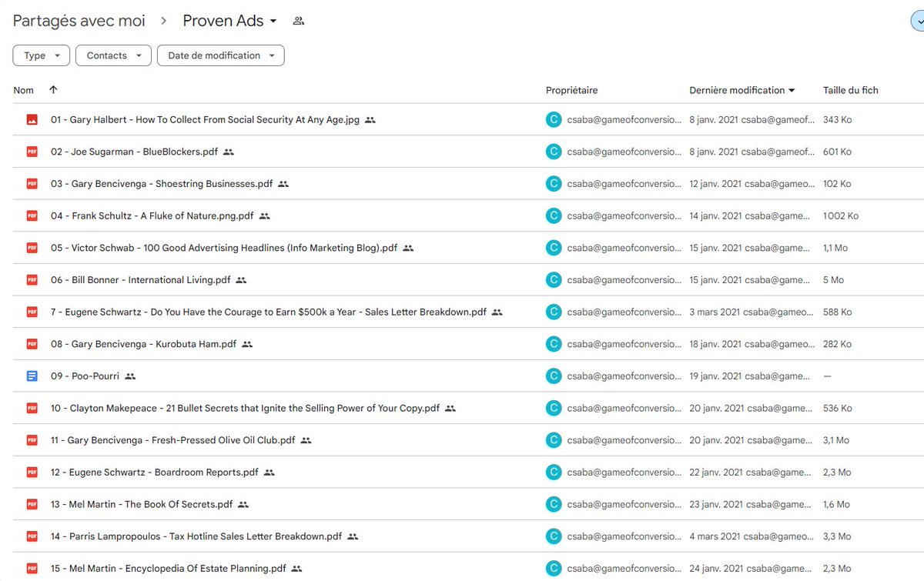Click PDF icon for 13 The Book Of Secrets
Image resolution: width=924 pixels, height=581 pixels.
point(32,504)
